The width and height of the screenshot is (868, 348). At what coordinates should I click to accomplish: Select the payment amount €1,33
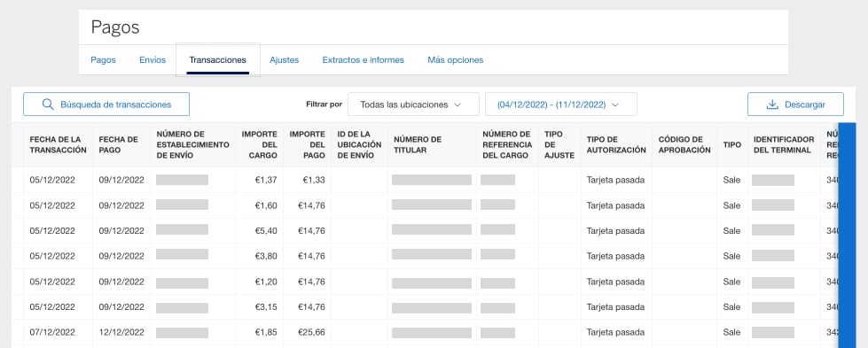314,180
